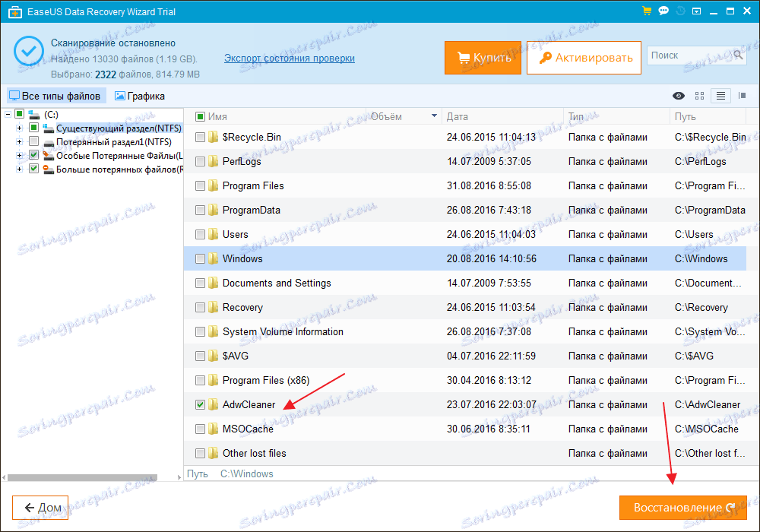Switch to large thumbnails grid view
The width and height of the screenshot is (760, 532).
point(699,96)
